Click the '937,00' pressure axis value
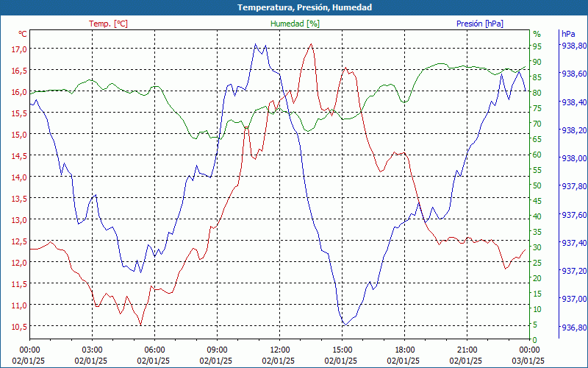588x368 pixels. coord(573,300)
